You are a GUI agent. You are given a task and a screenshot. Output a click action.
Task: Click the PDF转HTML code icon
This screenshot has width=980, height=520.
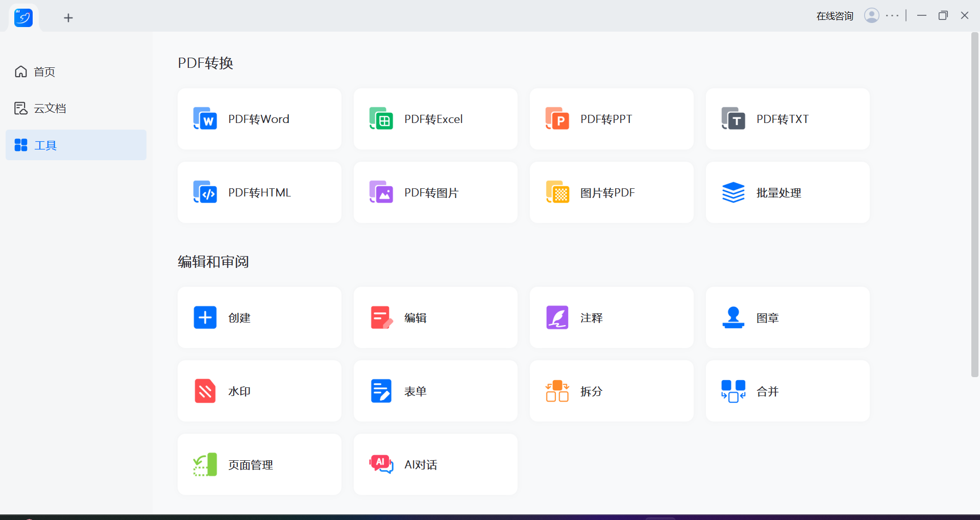click(205, 192)
